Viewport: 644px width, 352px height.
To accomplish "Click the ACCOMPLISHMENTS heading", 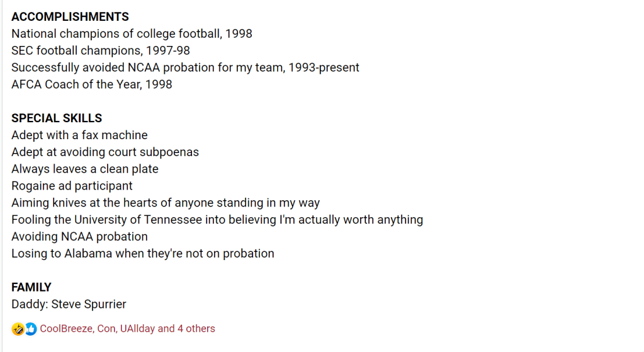I will coord(70,17).
